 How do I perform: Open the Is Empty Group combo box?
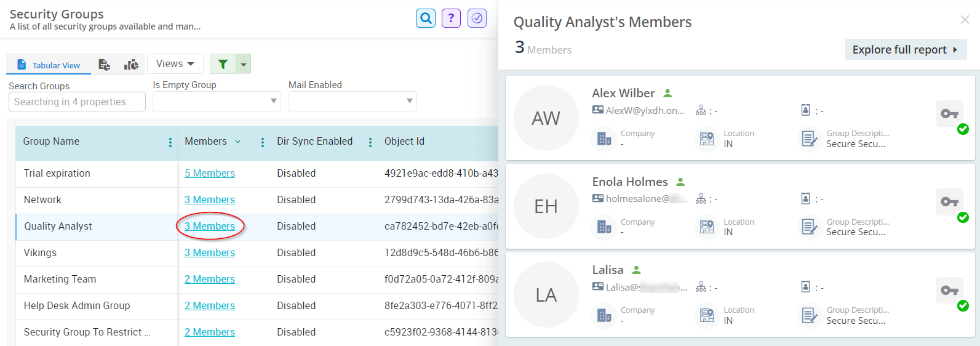click(217, 101)
